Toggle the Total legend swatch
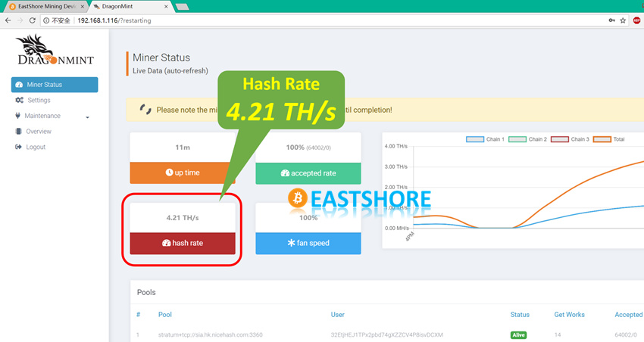 coord(602,139)
